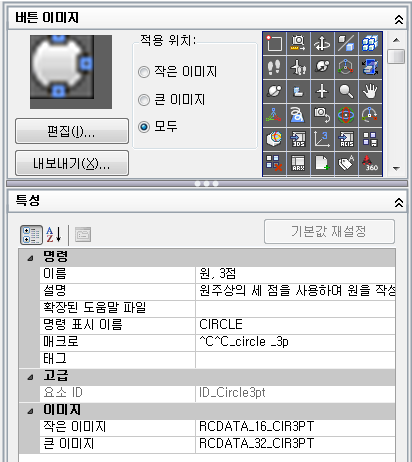Collapse the 명령 property group
The image size is (412, 462).
[x=30, y=258]
